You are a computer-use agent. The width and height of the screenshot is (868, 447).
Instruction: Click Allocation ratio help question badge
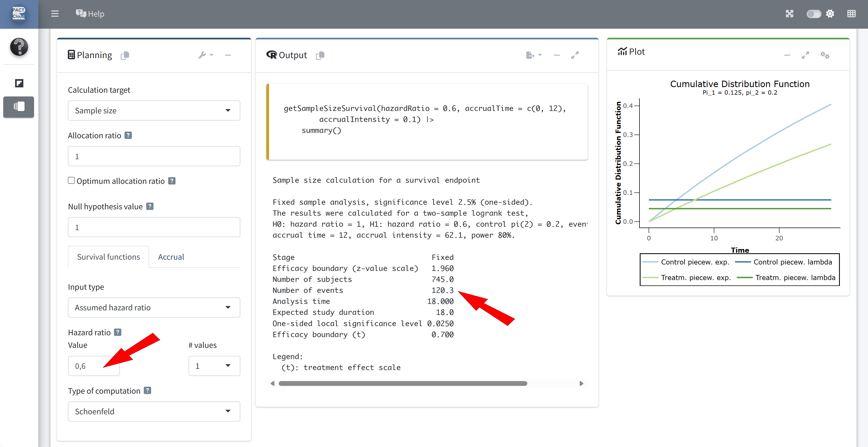[x=128, y=135]
